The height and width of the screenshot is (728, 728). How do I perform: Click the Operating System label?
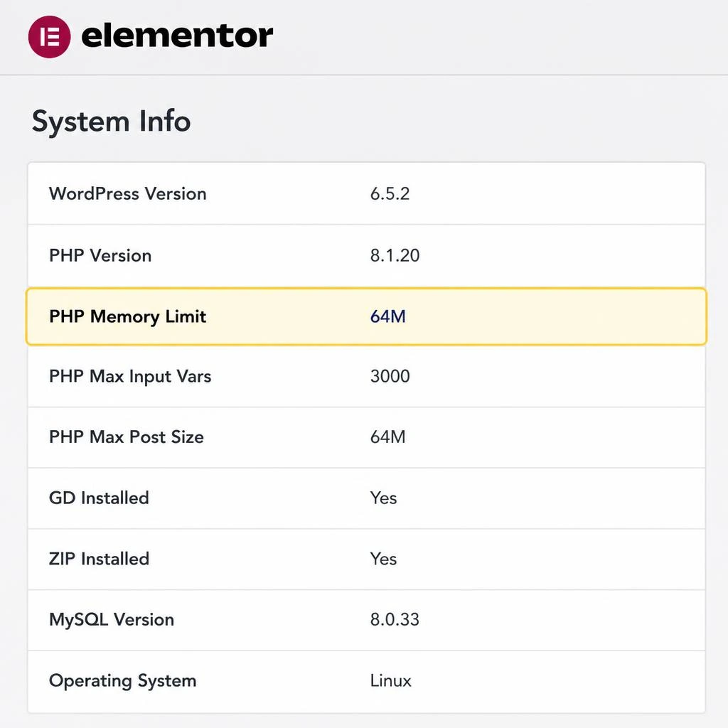tap(122, 680)
